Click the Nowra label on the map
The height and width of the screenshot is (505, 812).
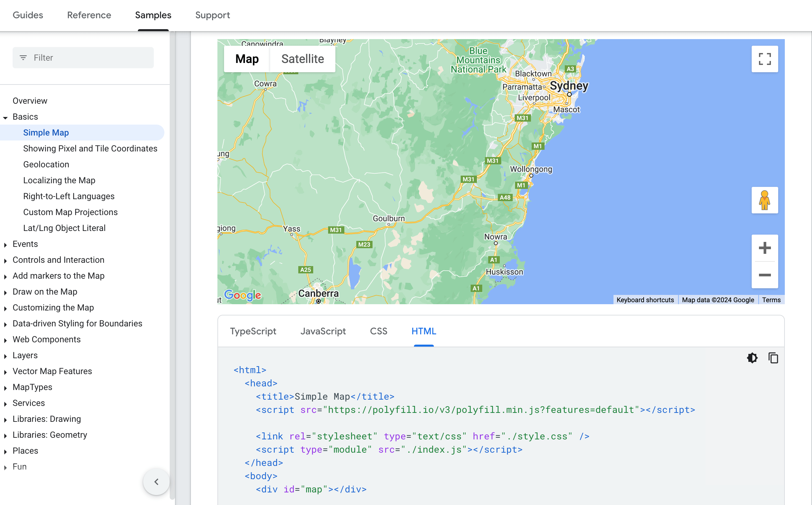(x=495, y=237)
